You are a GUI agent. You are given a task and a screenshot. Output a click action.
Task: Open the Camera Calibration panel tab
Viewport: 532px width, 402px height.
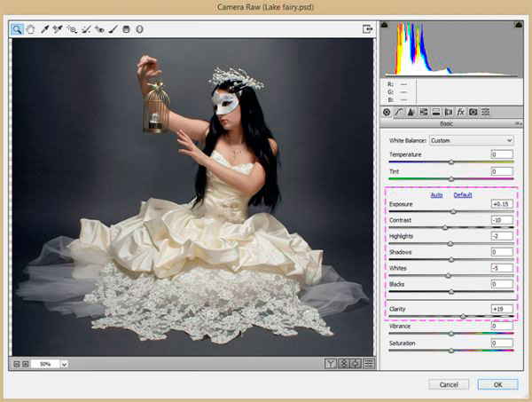(473, 112)
